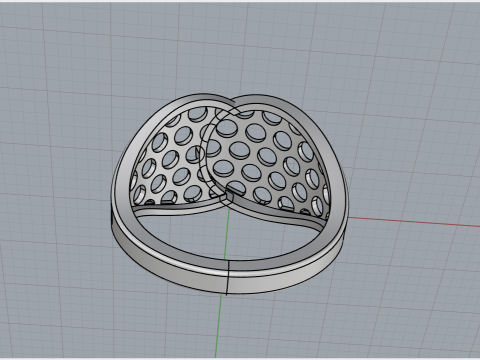The image size is (480, 360).
Task: Select the perforated ring model in viewport
Action: 229,194
